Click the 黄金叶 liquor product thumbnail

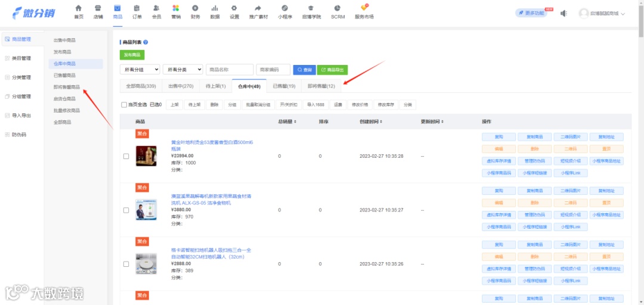146,156
